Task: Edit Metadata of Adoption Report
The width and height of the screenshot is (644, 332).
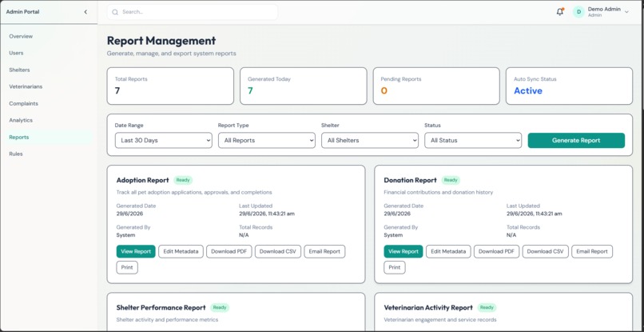Action: [x=181, y=251]
